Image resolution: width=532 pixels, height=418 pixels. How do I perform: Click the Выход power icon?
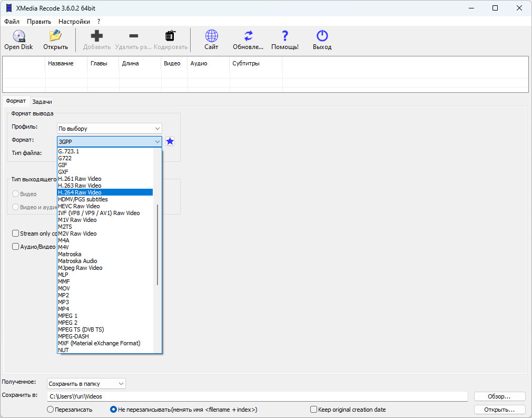pos(322,36)
